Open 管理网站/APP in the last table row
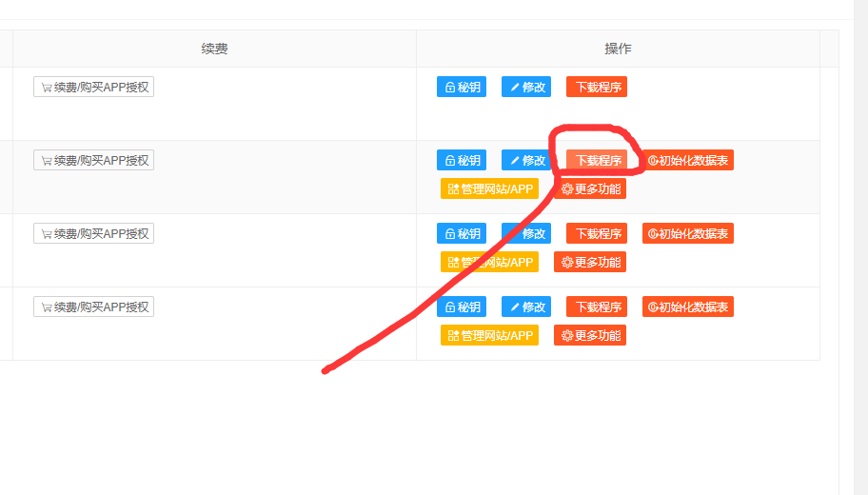 coord(489,335)
